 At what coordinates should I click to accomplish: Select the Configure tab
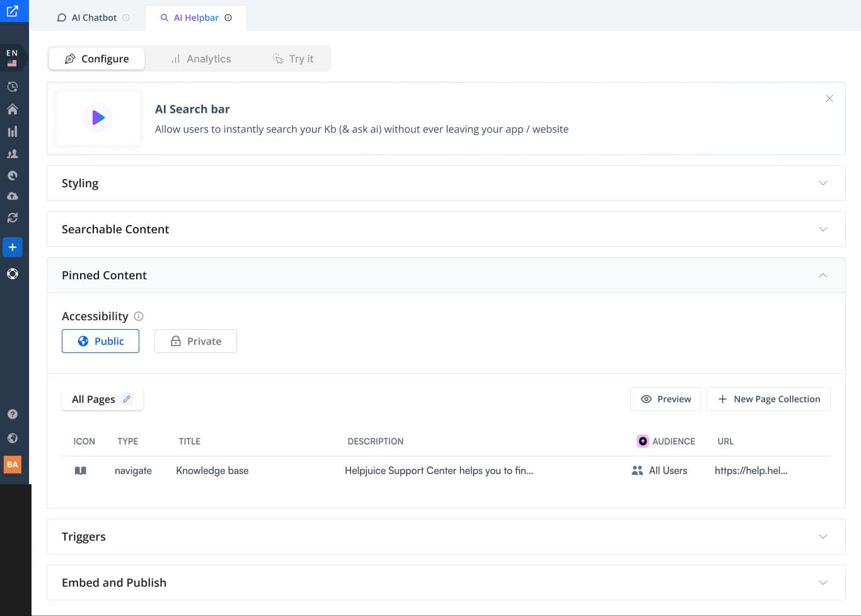pos(96,59)
